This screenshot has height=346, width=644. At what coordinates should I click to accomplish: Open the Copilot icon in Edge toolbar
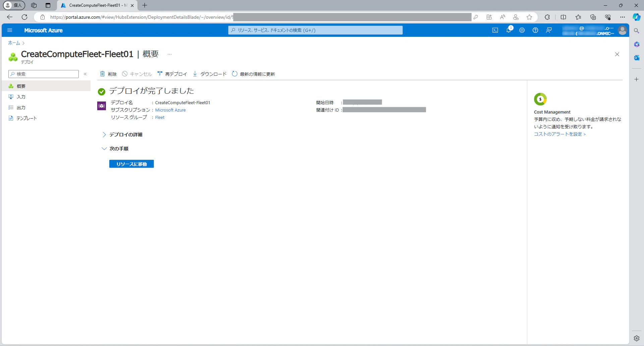[x=636, y=17]
